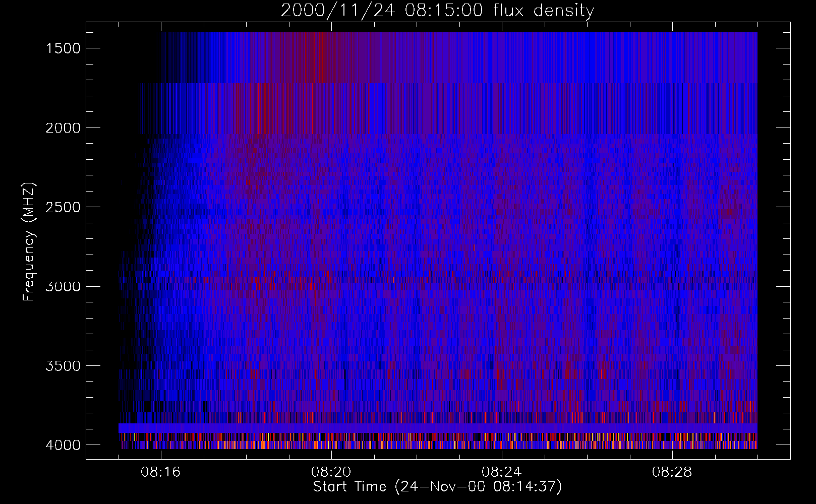Click the 'Start Time (24-Nov-00 08:14:37)' label

point(437,487)
